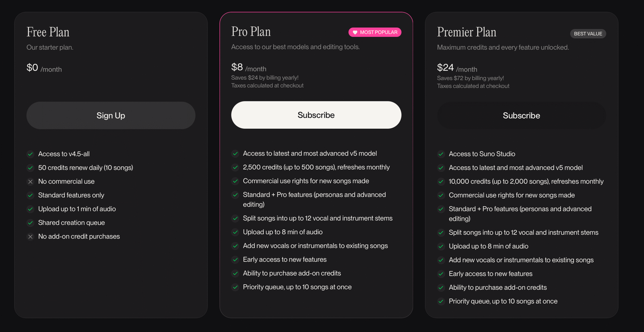
Task: Select checkmark next to Access to Suno Studio
Action: tap(441, 154)
